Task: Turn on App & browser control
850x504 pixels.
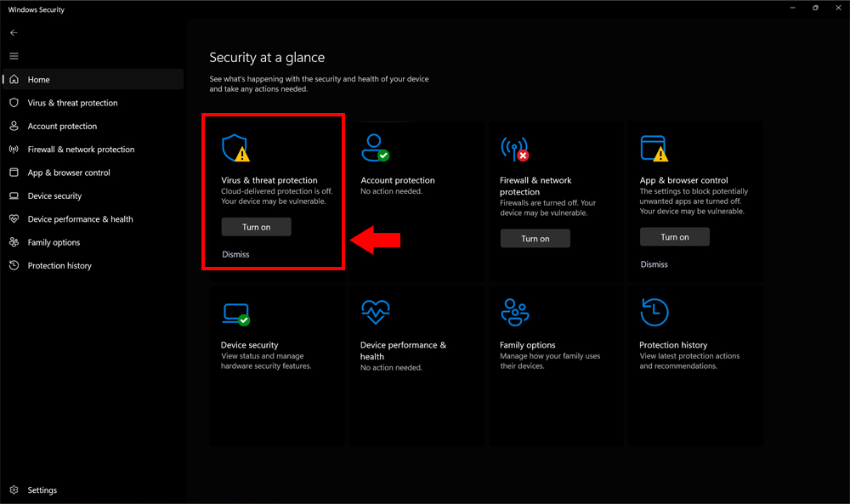Action: 674,237
